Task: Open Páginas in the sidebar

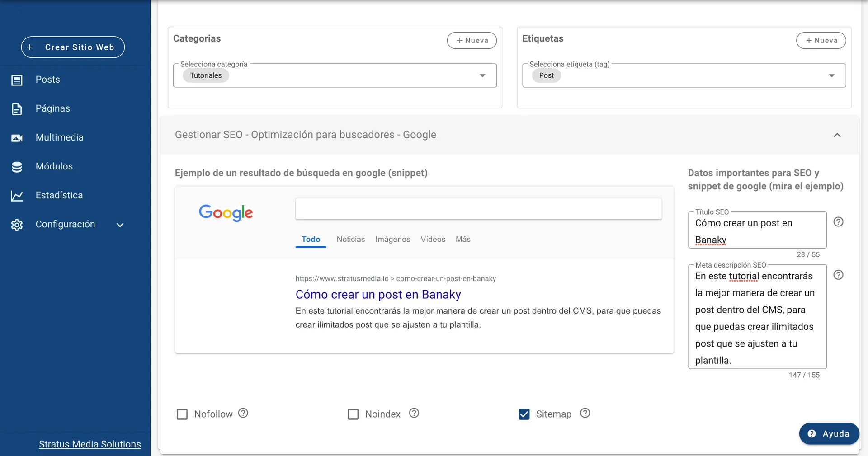Action: pyautogui.click(x=53, y=108)
